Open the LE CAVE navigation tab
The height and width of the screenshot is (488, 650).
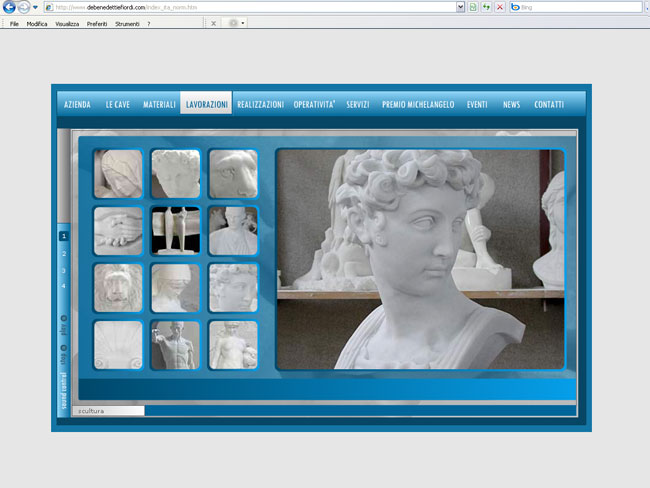point(118,104)
